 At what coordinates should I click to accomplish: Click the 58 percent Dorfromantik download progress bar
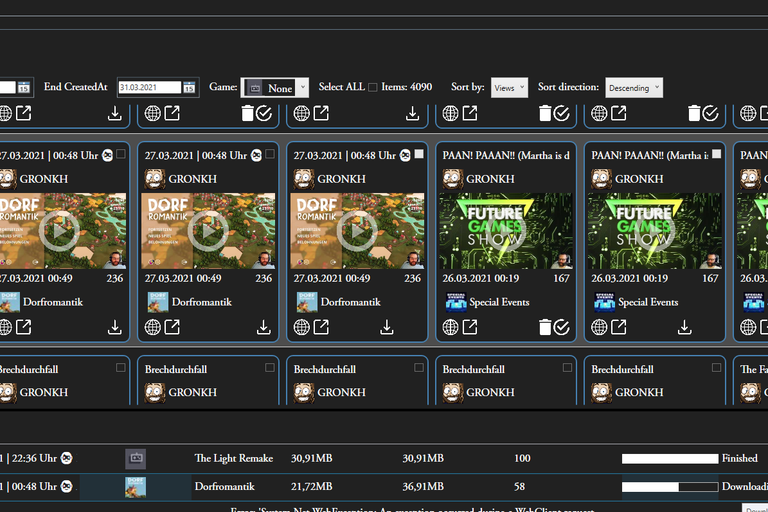670,487
